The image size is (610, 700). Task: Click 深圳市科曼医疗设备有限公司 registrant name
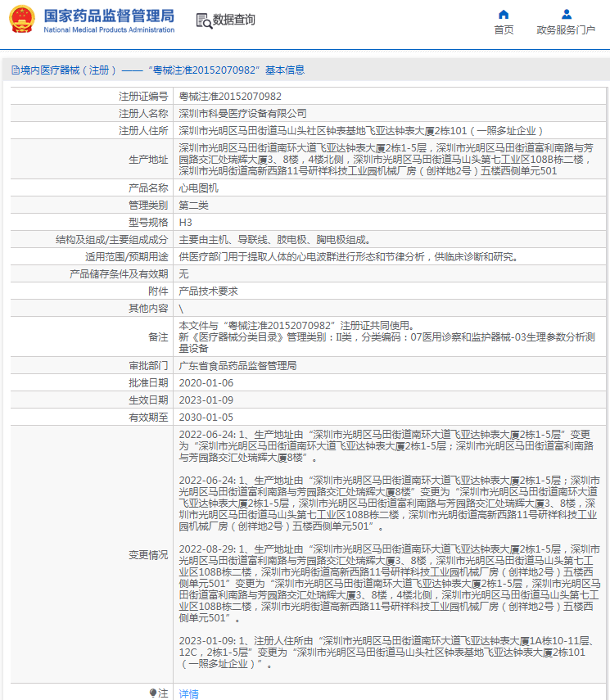pos(242,114)
